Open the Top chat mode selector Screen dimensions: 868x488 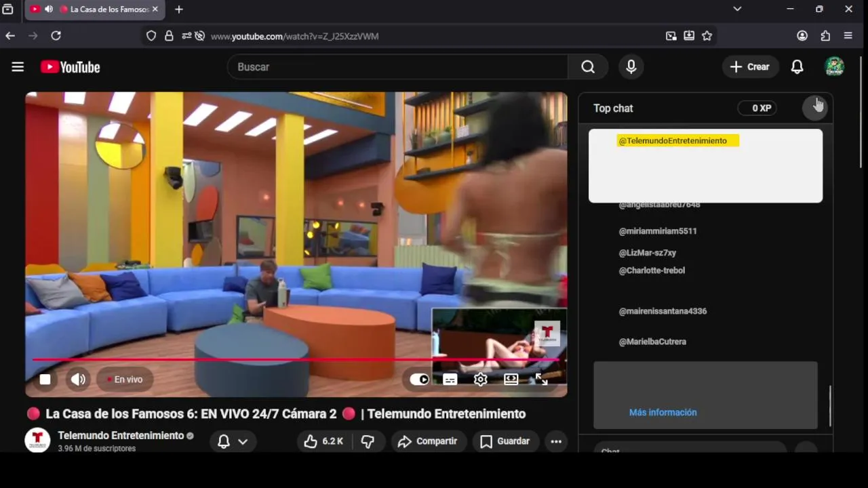point(613,108)
